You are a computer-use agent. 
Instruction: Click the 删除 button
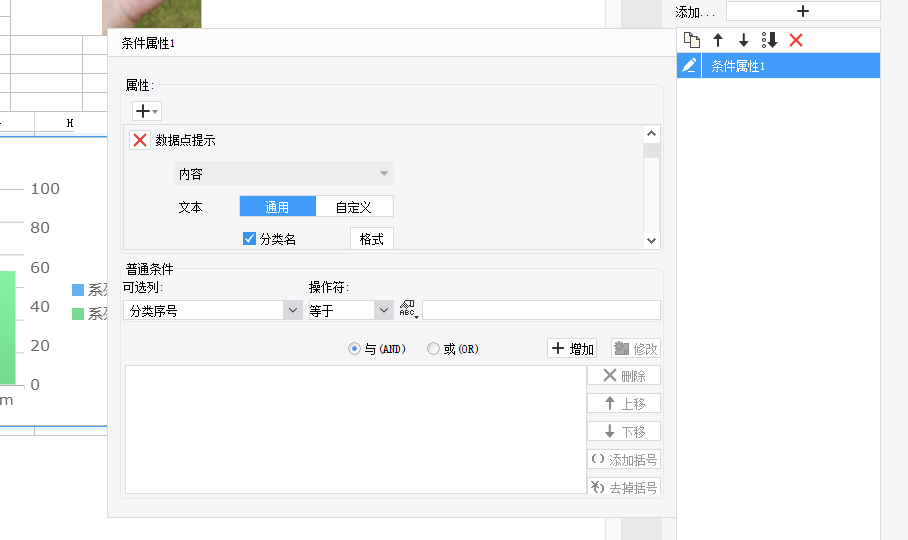click(x=624, y=376)
